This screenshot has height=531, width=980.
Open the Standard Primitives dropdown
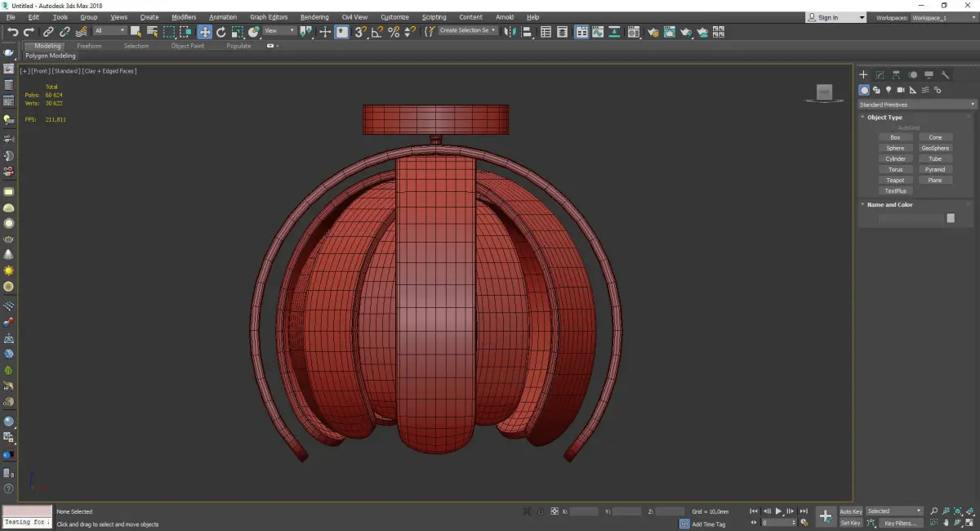tap(916, 105)
